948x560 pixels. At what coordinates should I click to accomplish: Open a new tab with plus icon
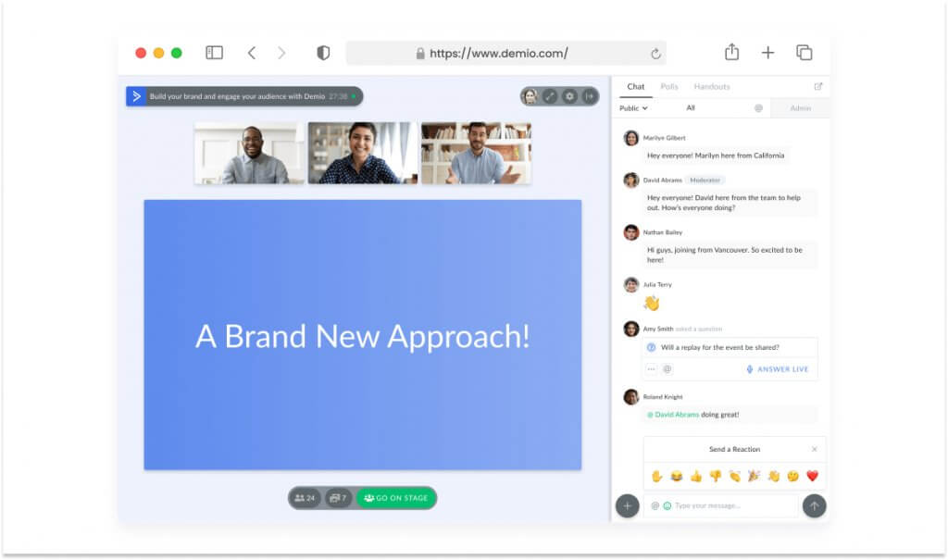[767, 53]
